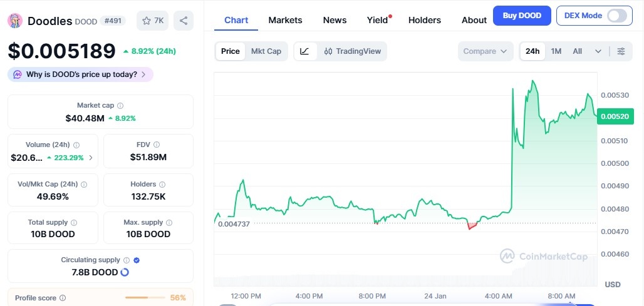This screenshot has height=306, width=644.
Task: Open the Holders tab
Action: pos(424,20)
